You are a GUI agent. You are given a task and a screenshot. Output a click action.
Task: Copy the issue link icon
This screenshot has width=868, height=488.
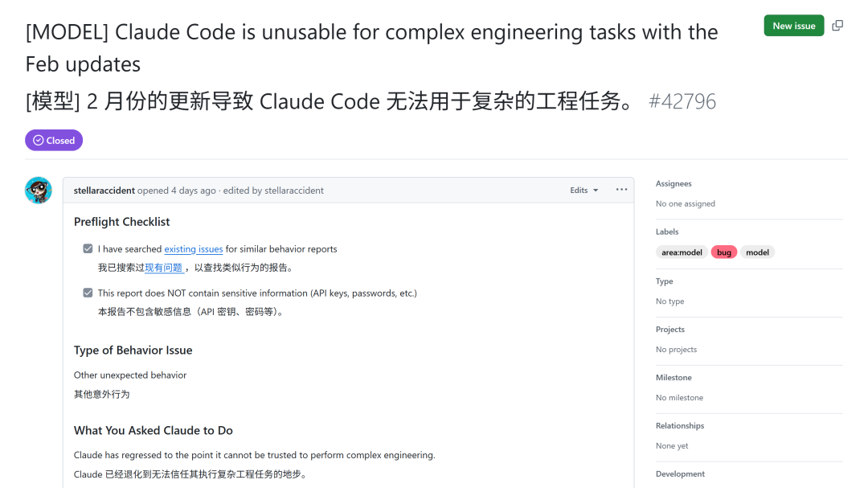(837, 26)
